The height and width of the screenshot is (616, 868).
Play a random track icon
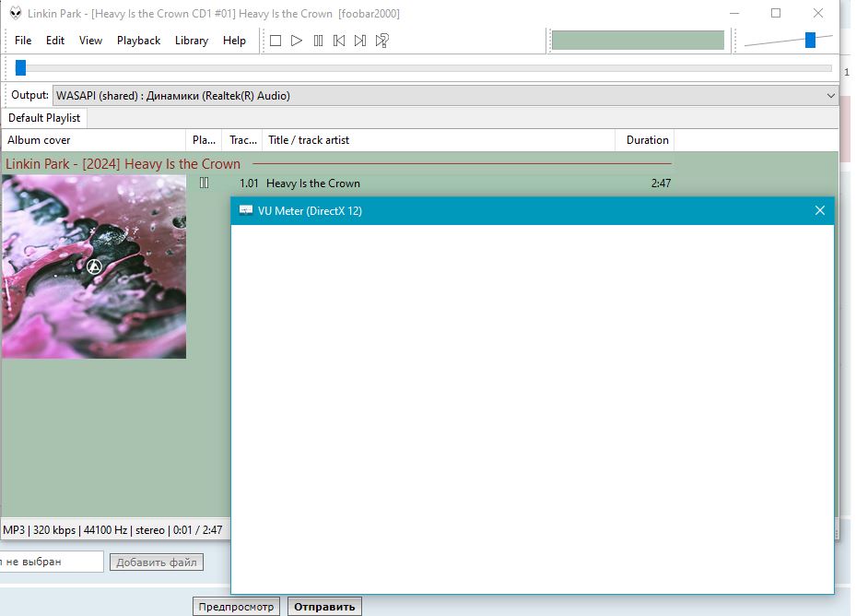tap(382, 41)
